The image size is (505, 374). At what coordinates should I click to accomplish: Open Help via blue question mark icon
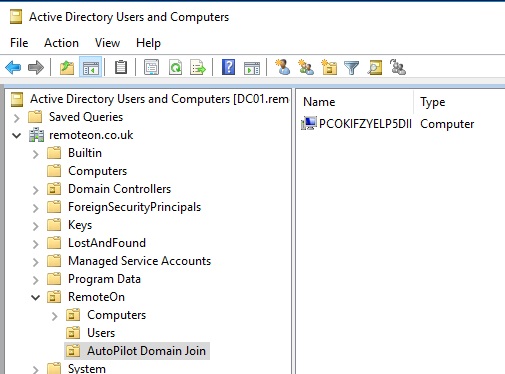[x=228, y=68]
